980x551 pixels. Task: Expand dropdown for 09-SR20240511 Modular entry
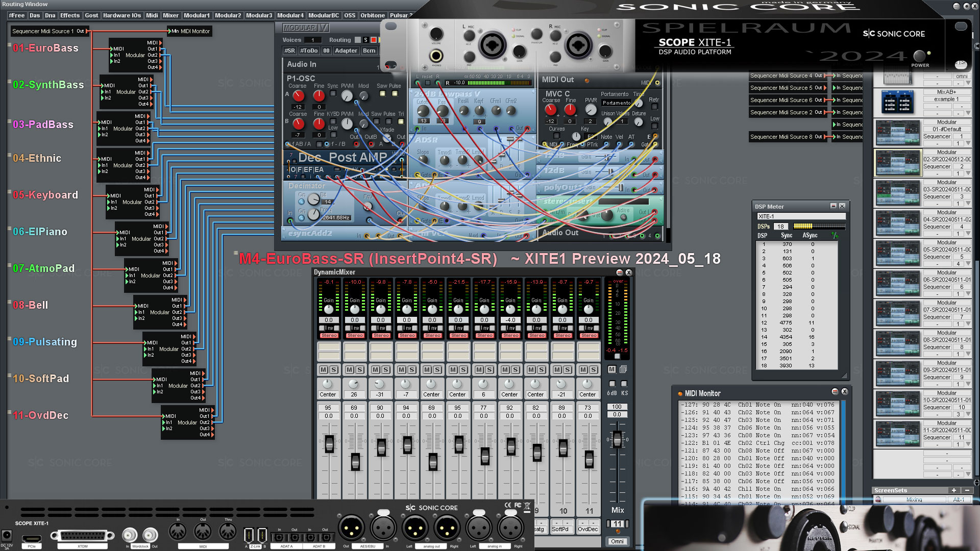point(968,384)
